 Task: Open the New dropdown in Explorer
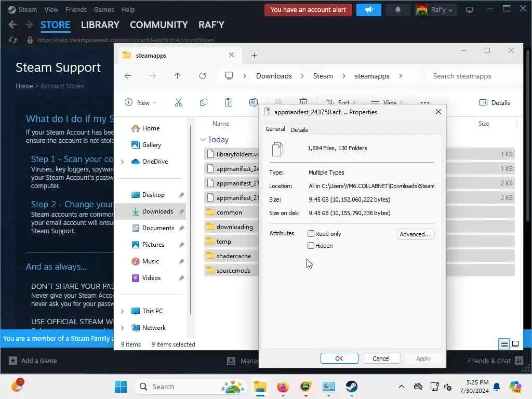coord(140,102)
